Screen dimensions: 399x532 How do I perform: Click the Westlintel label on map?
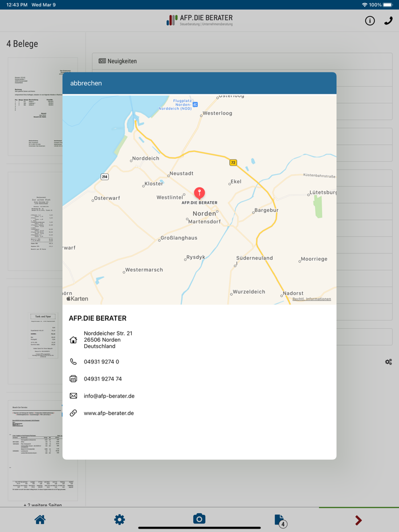(169, 197)
